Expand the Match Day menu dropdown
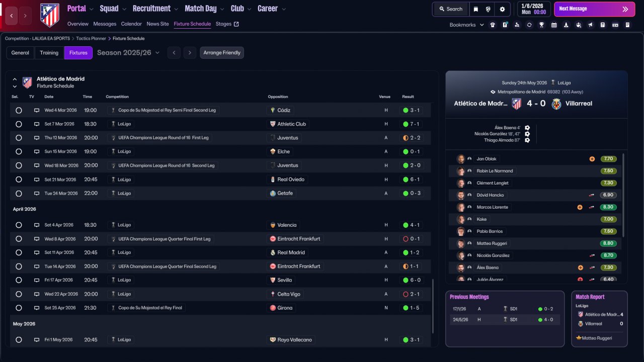Image resolution: width=644 pixels, height=362 pixels. point(222,9)
